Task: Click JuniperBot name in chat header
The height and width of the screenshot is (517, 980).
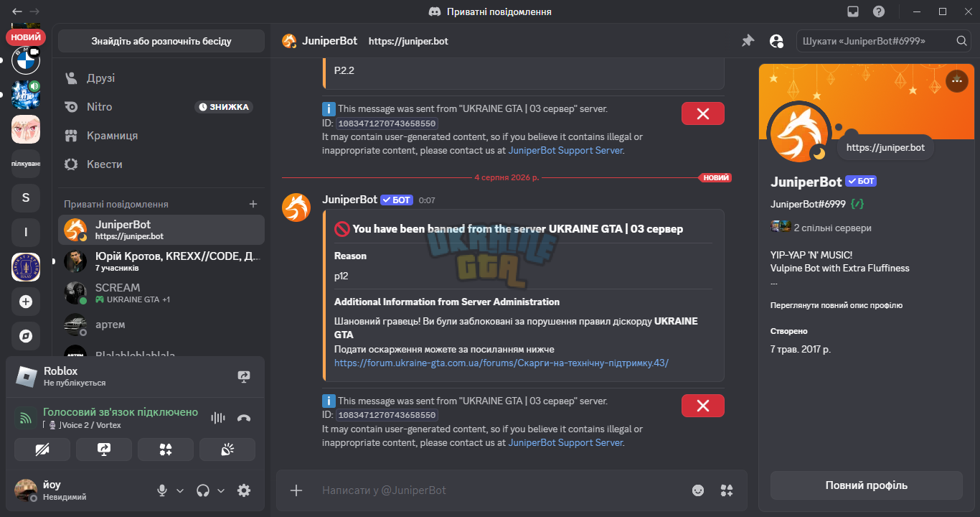Action: (x=329, y=41)
